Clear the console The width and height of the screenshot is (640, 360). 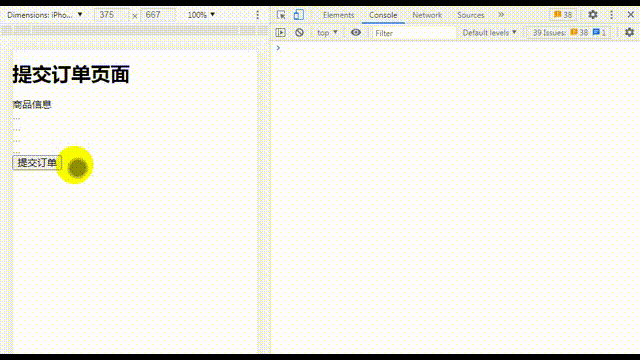(x=299, y=33)
